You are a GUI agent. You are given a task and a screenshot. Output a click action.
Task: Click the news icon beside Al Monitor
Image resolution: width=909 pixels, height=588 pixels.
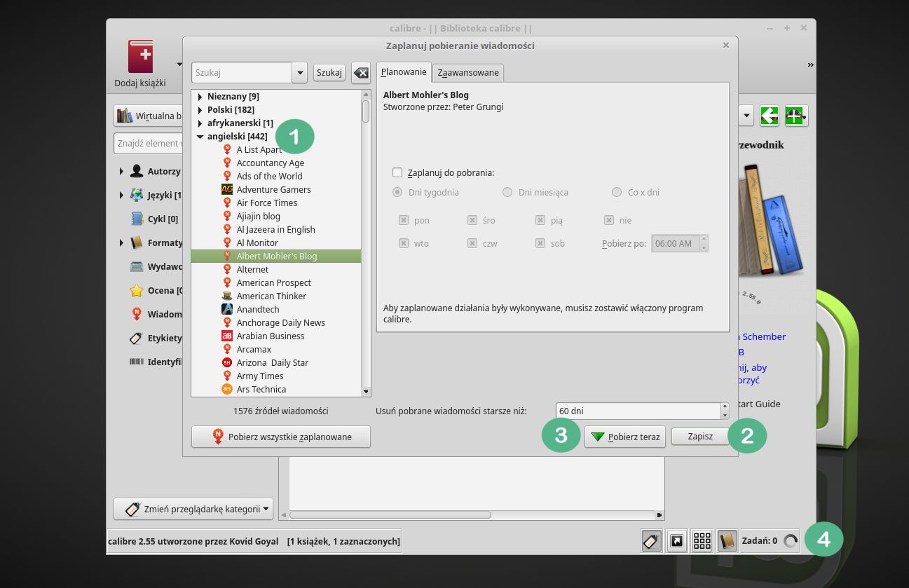(227, 242)
